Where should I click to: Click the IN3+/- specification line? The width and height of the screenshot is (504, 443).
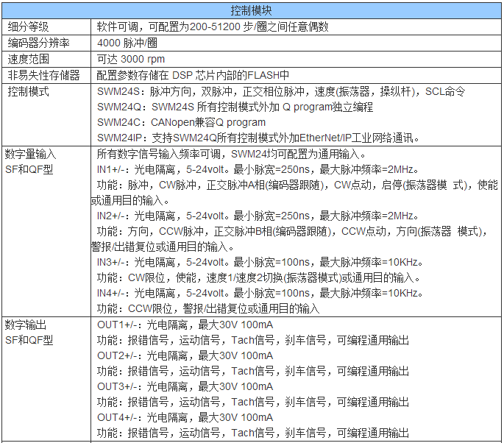click(x=260, y=262)
